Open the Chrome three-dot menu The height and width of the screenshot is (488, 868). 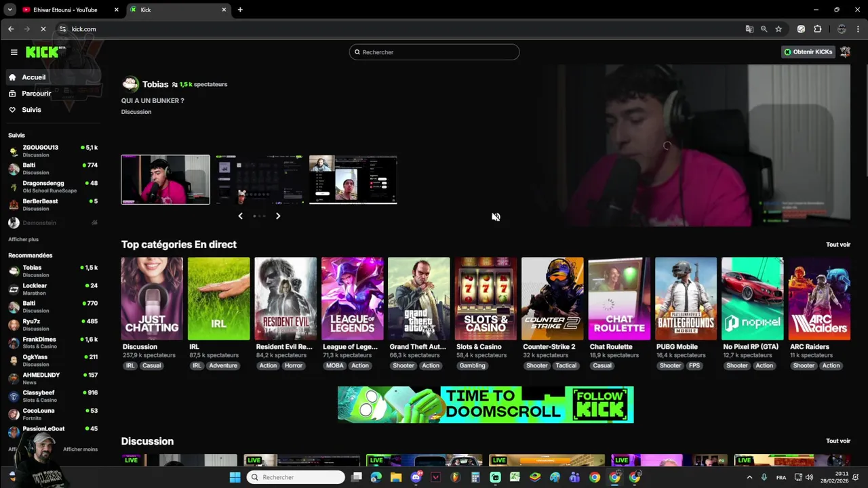[x=859, y=29]
